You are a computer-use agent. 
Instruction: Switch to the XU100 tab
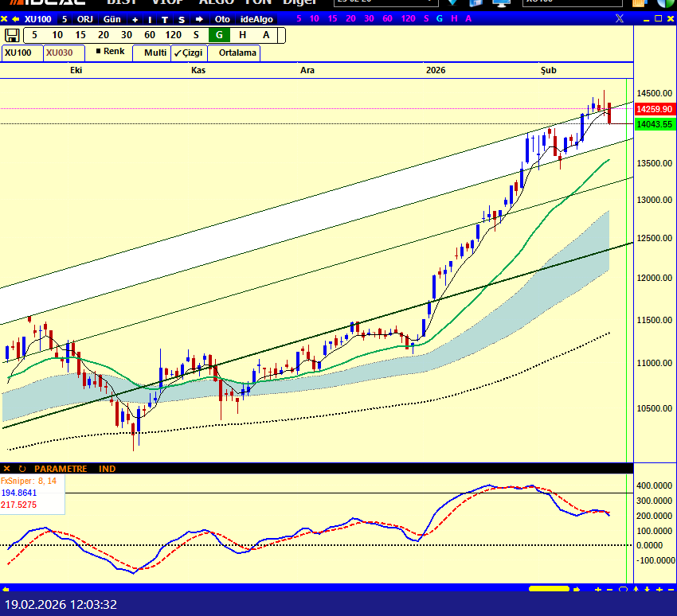tap(22, 53)
